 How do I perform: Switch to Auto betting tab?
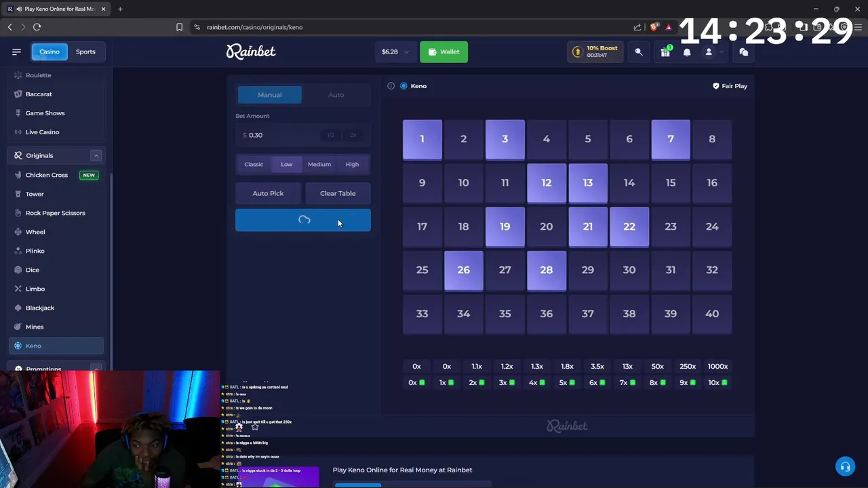pos(336,95)
